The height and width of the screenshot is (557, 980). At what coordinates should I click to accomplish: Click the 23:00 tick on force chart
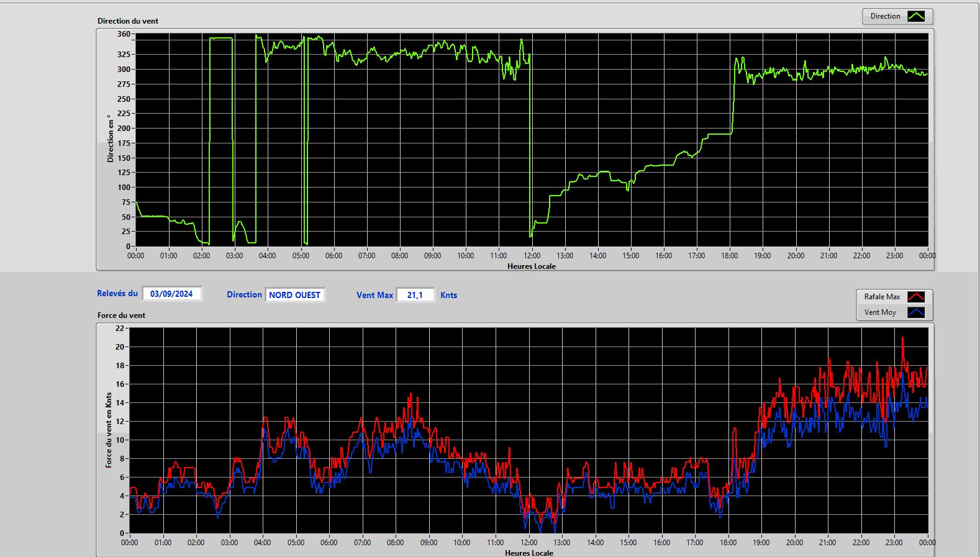[894, 542]
